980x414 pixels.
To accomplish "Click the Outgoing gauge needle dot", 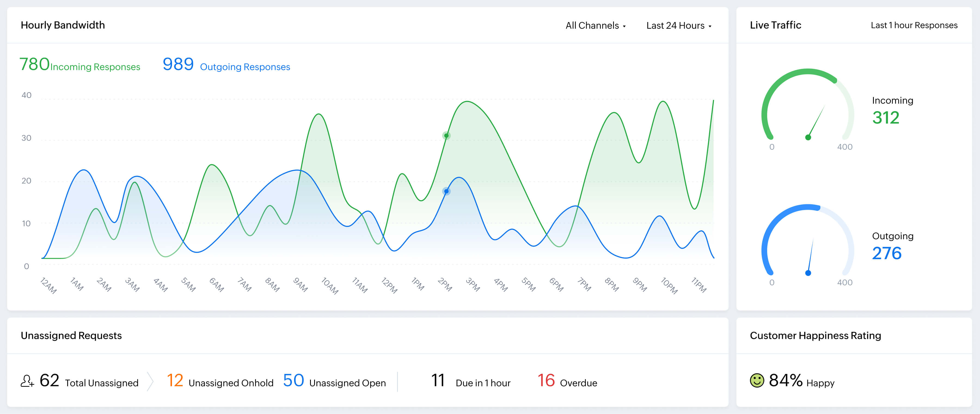I will tap(808, 273).
